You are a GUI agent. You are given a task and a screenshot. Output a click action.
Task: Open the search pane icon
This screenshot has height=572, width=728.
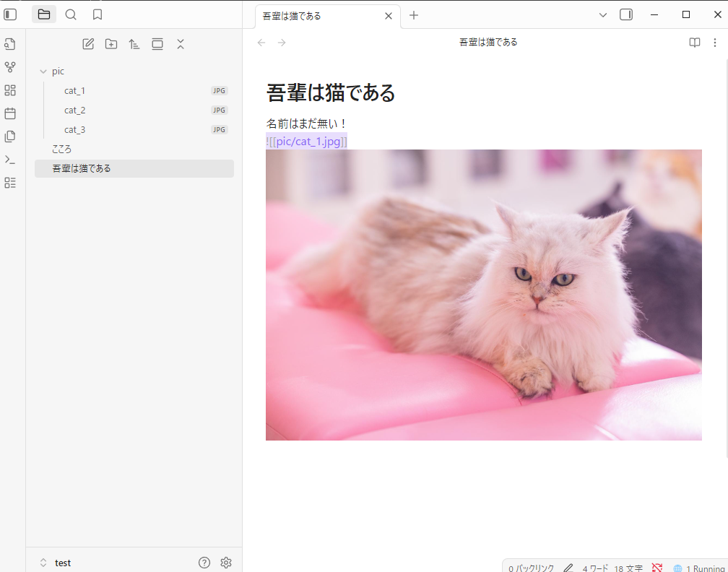click(71, 15)
